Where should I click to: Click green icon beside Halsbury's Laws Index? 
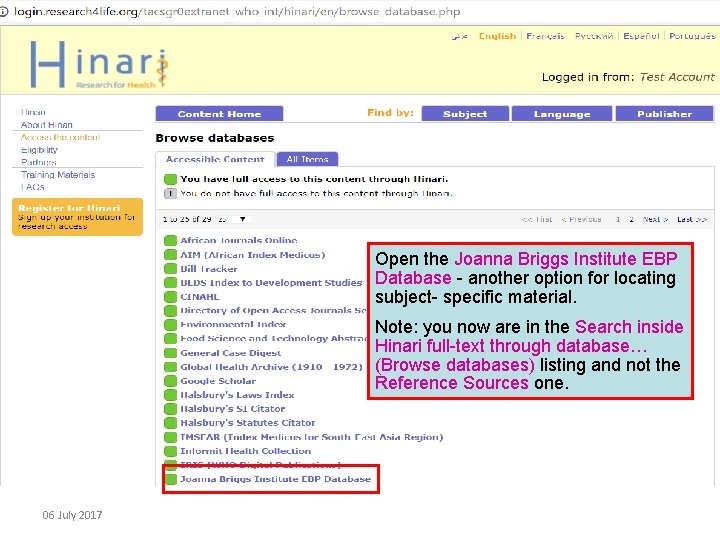tap(170, 395)
